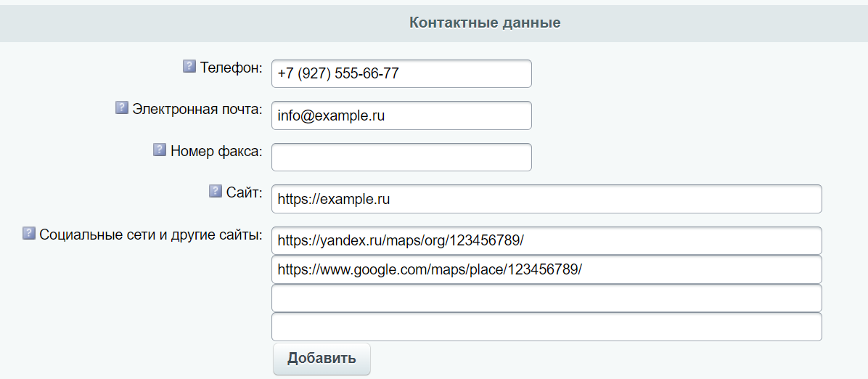Click the Номер факса label text
The width and height of the screenshot is (868, 379).
(x=216, y=151)
